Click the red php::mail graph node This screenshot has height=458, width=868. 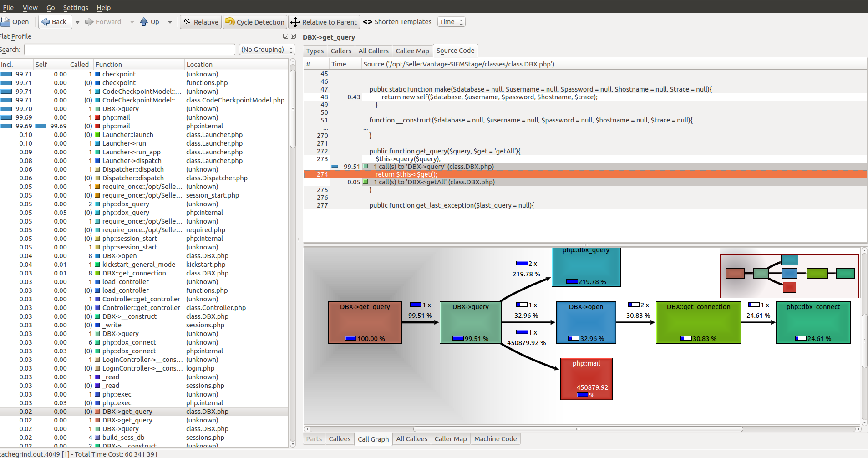[x=586, y=379]
